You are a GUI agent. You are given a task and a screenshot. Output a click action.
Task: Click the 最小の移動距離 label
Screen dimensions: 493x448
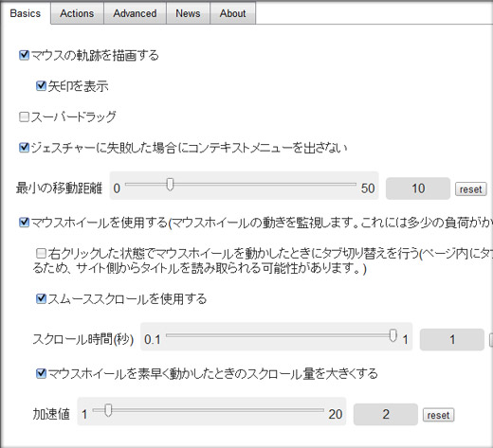click(59, 188)
